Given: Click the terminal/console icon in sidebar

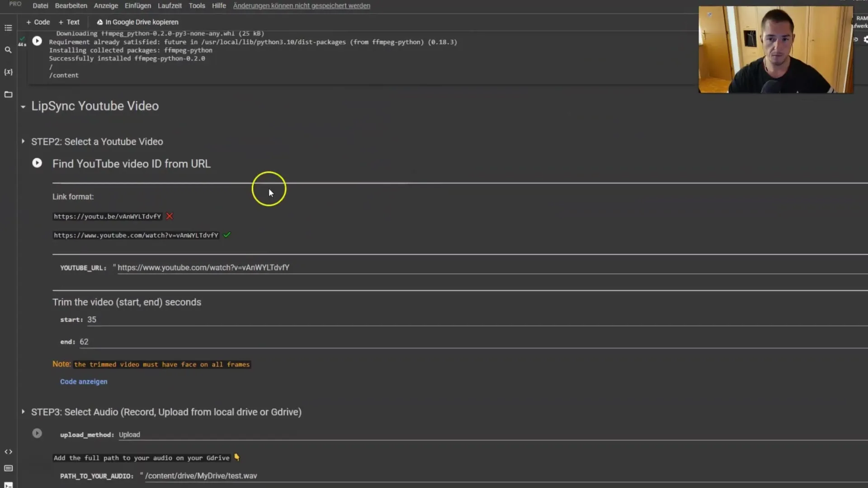Looking at the screenshot, I should [x=8, y=485].
